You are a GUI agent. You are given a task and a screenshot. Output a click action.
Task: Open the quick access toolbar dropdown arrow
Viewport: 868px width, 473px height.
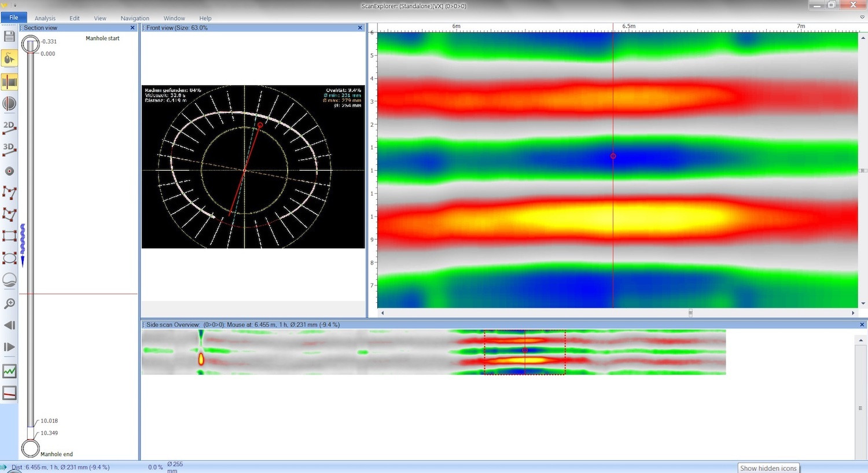click(x=15, y=5)
